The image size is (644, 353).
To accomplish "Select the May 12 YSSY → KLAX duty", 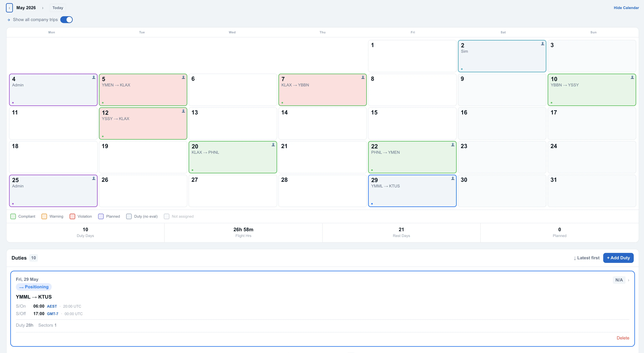I will [x=143, y=123].
